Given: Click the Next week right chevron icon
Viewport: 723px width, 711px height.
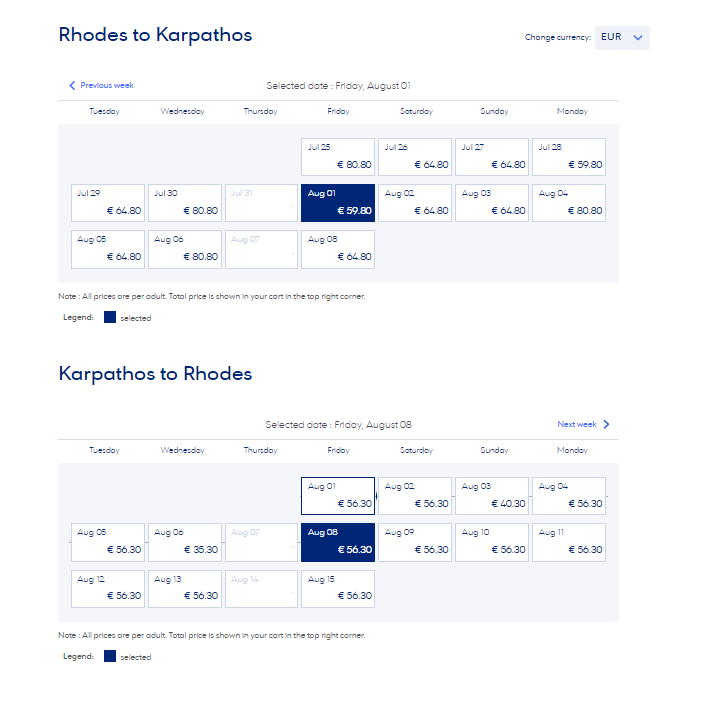Looking at the screenshot, I should (606, 425).
